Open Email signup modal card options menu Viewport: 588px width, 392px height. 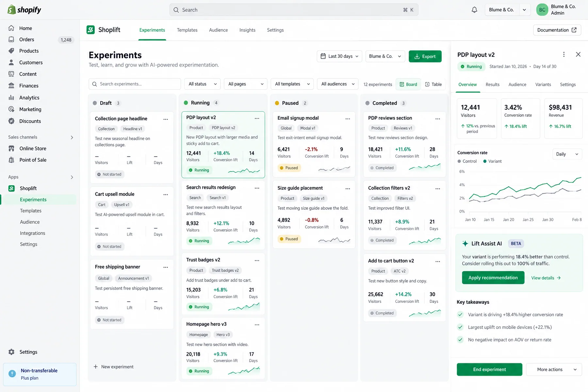coord(348,119)
